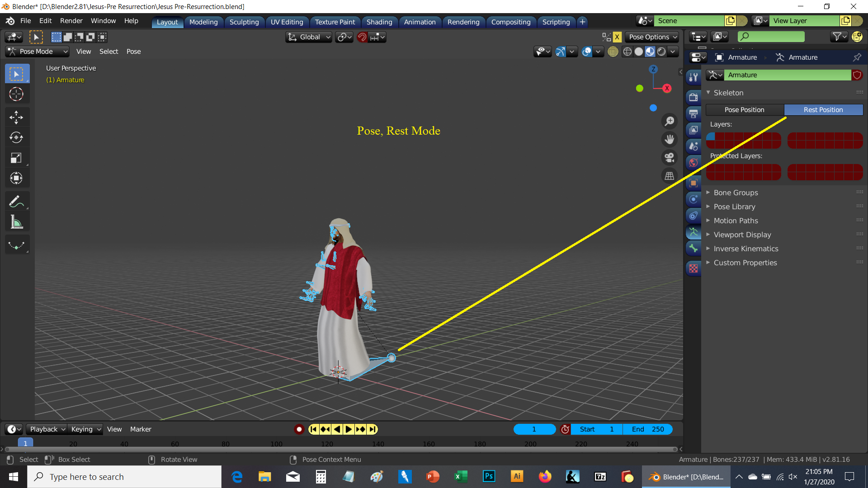Viewport: 868px width, 488px height.
Task: Expand the Inverse Kinematics section
Action: coord(746,249)
